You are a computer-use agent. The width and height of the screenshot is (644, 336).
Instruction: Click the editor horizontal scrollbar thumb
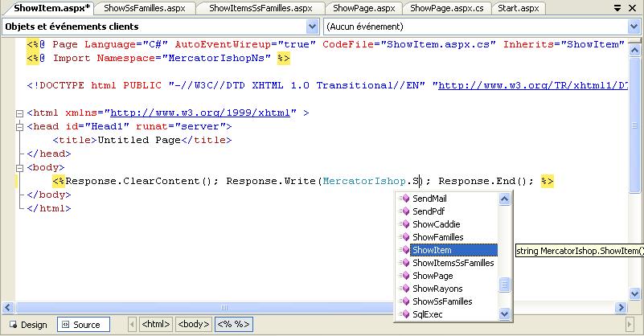(x=224, y=307)
